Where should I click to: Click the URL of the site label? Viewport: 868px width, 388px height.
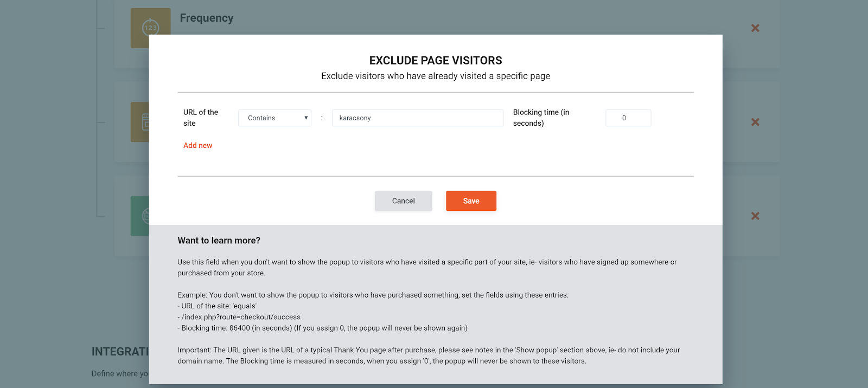pyautogui.click(x=200, y=118)
